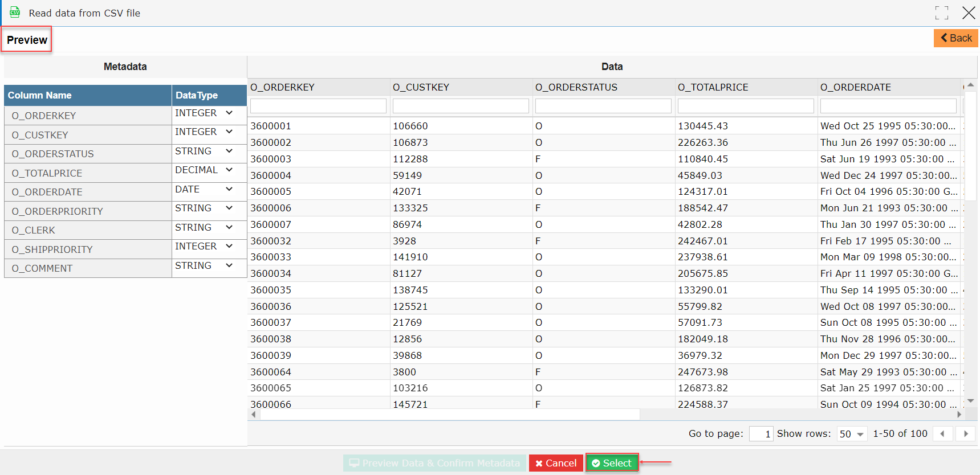Open data type dropdown for O_ORDERDATE
This screenshot has height=475, width=980.
pyautogui.click(x=205, y=189)
